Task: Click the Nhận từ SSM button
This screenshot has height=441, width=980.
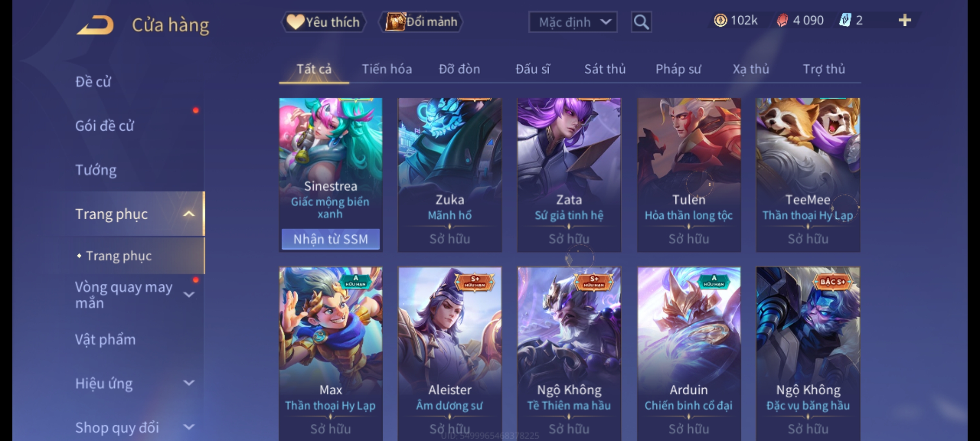Action: tap(331, 239)
